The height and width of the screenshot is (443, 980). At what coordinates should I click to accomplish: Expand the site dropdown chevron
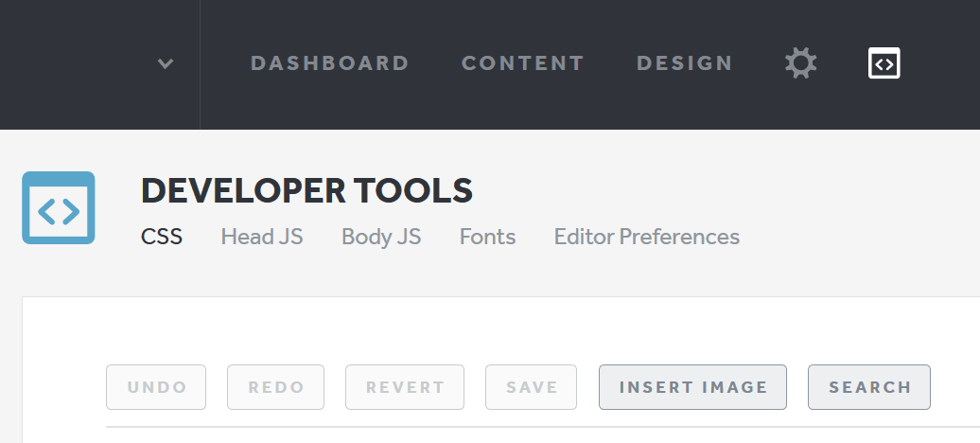point(165,63)
